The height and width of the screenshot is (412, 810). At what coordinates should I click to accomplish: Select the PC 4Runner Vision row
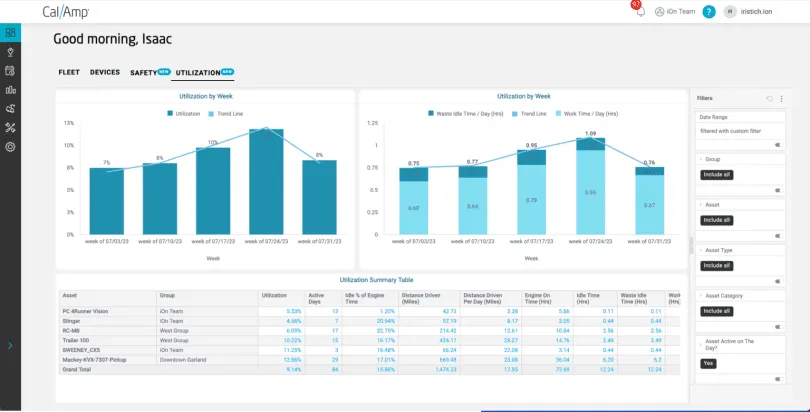[x=369, y=311]
